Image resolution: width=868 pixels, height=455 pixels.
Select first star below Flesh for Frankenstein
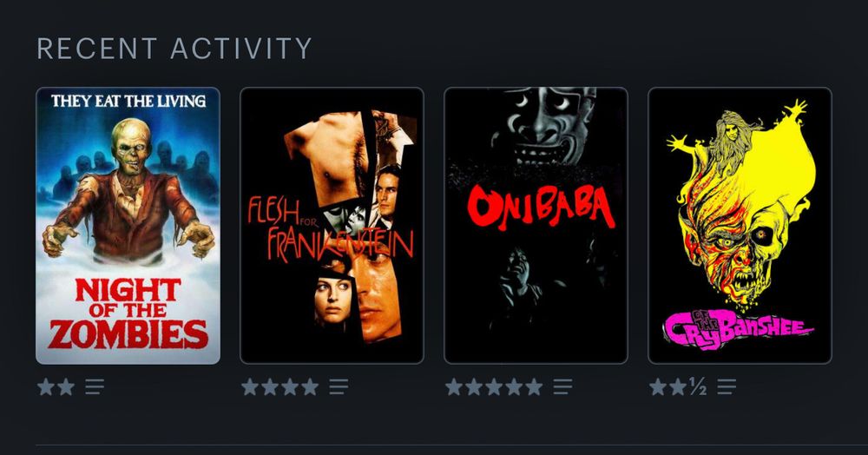click(250, 387)
